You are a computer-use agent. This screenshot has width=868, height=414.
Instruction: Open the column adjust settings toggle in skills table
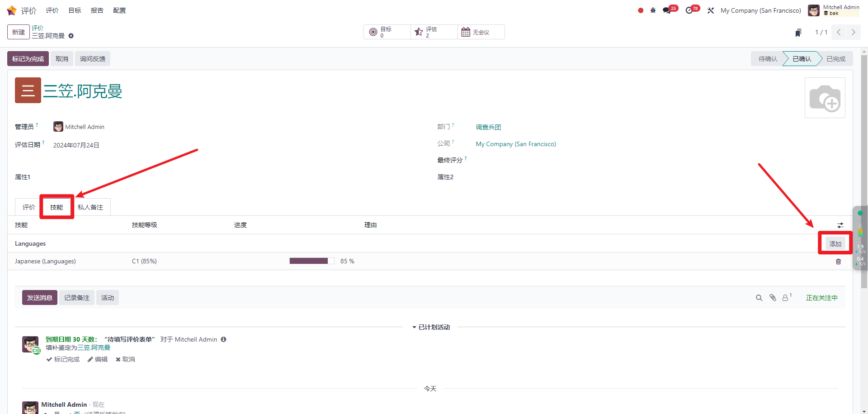(840, 225)
